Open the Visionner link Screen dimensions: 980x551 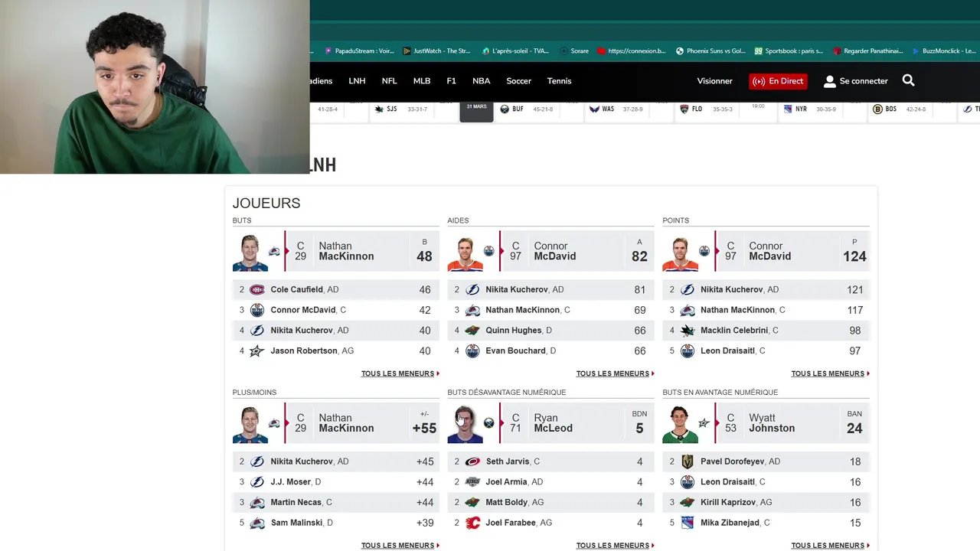pyautogui.click(x=714, y=81)
